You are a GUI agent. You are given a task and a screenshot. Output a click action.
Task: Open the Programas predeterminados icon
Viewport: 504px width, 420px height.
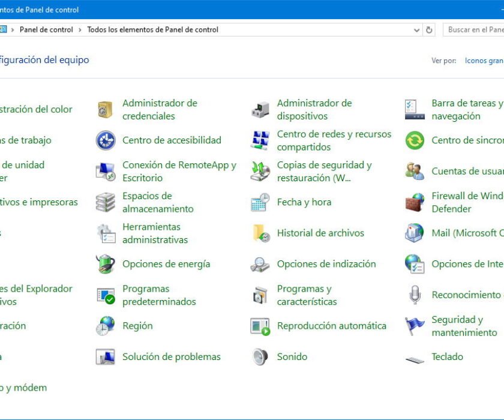pyautogui.click(x=106, y=295)
